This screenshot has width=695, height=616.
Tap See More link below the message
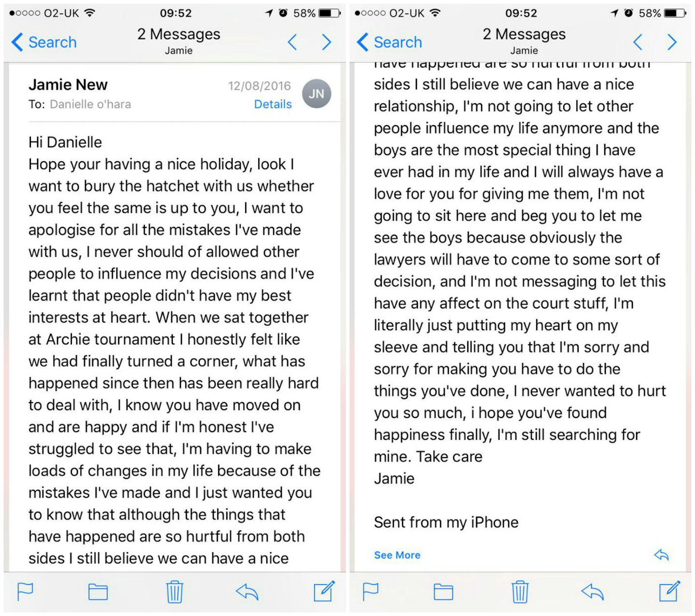pyautogui.click(x=397, y=555)
